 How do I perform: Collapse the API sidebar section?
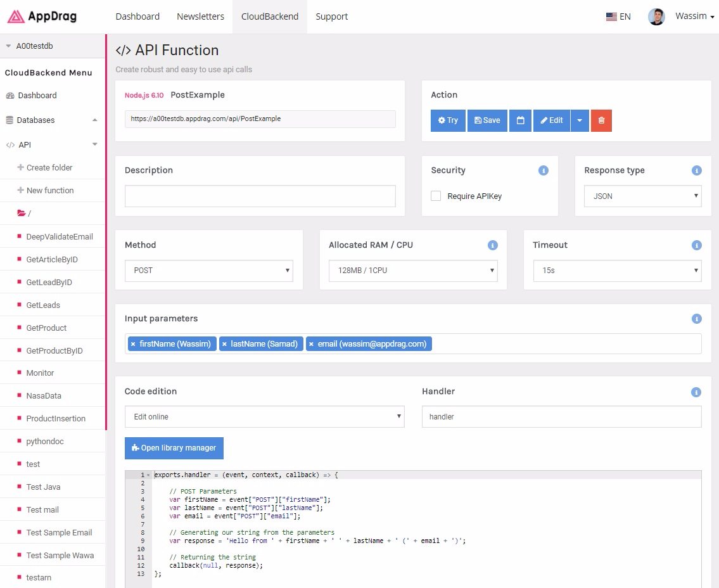coord(94,144)
